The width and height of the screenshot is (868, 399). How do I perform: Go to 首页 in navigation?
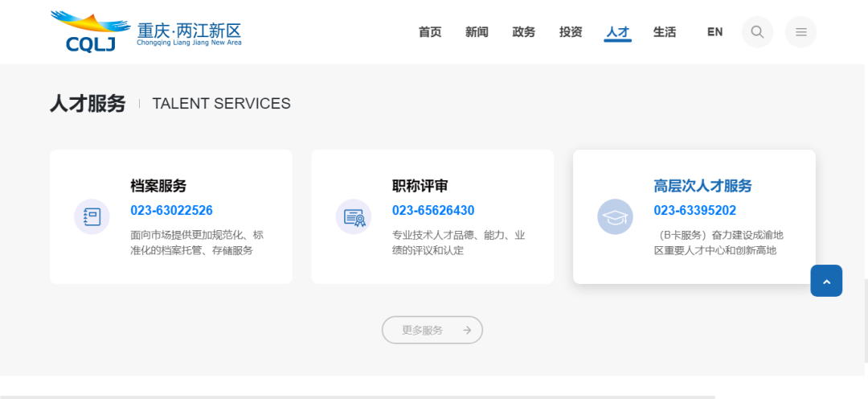430,32
